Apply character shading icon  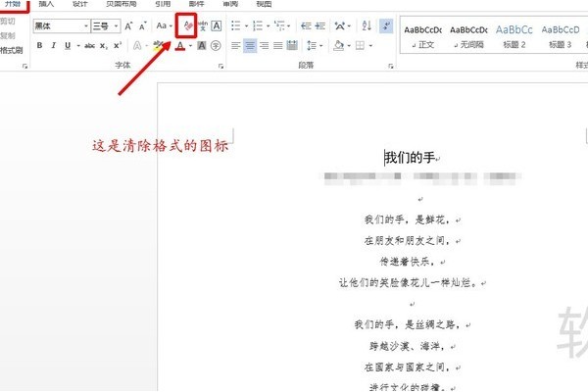click(x=202, y=46)
